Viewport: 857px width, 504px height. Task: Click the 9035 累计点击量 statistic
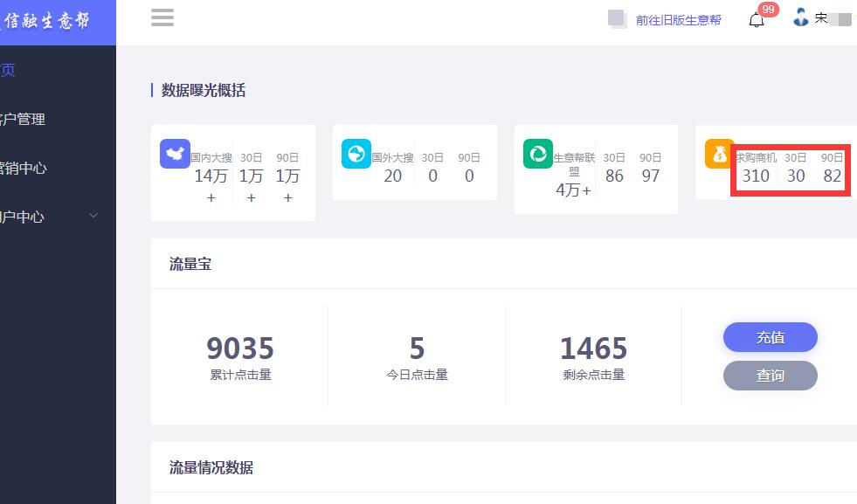[x=240, y=349]
